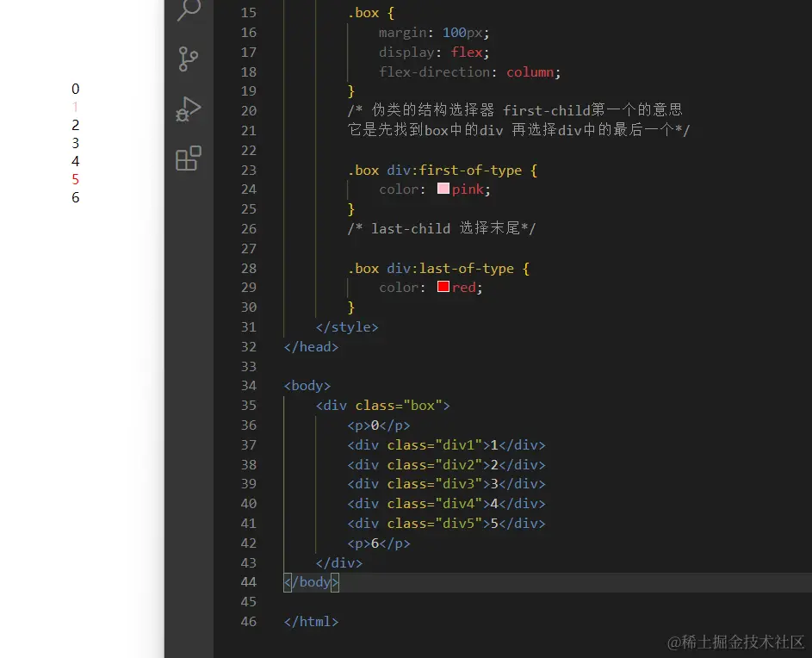The image size is (812, 658).
Task: Click the <p>6</p> line
Action: click(x=379, y=543)
